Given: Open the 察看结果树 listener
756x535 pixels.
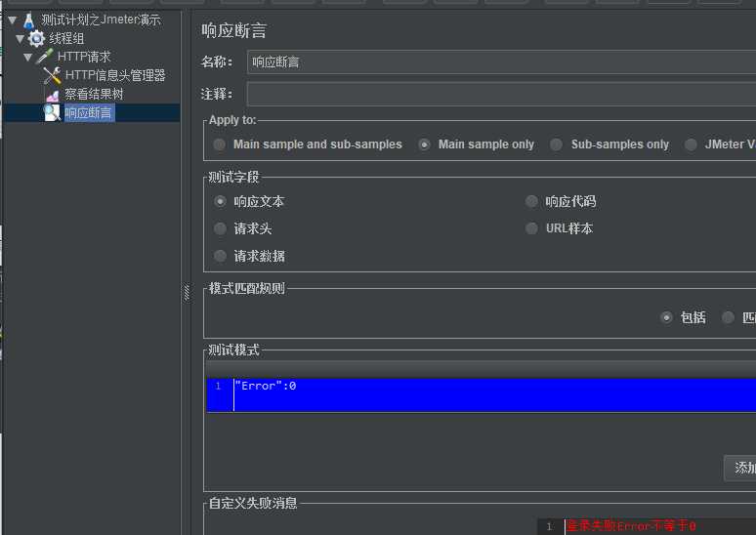Looking at the screenshot, I should tap(94, 94).
